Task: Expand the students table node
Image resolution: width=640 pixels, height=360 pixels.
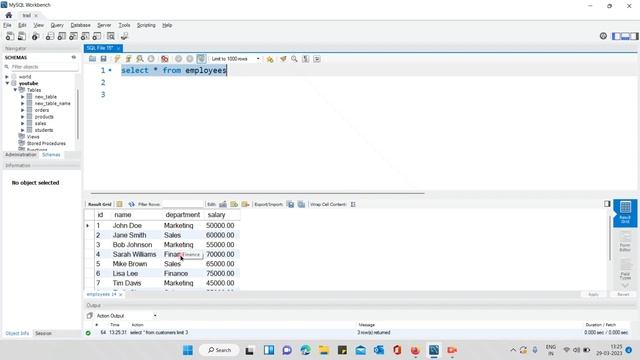Action: coord(22,130)
